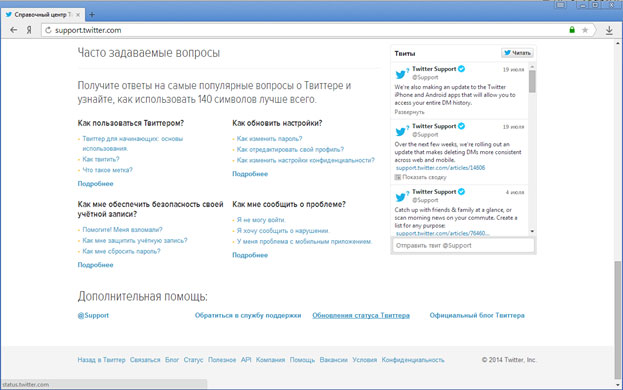Screen dimensions: 623x390
Task: Open Как мне сбросить пароль? link
Action: point(121,251)
